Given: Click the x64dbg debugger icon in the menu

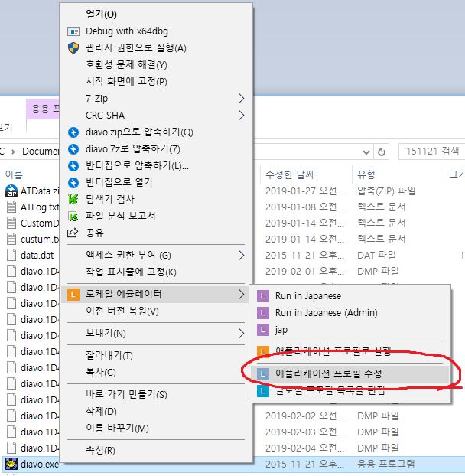Looking at the screenshot, I should 73,31.
